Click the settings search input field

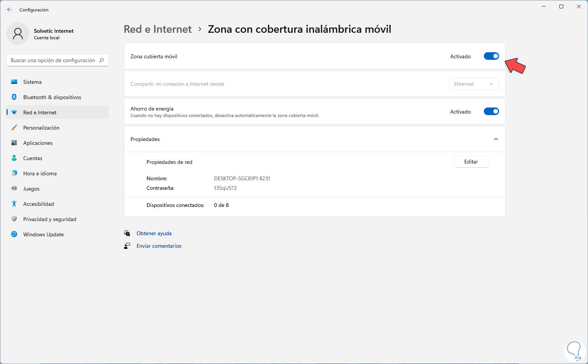point(53,60)
